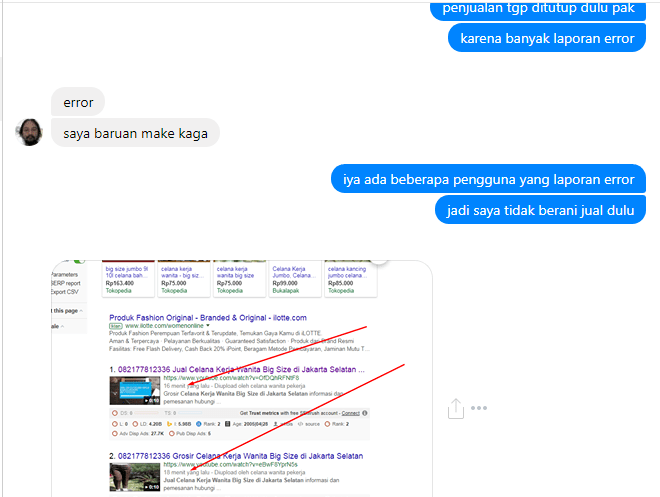Click 'SERP report' in the sidebar

tap(65, 283)
